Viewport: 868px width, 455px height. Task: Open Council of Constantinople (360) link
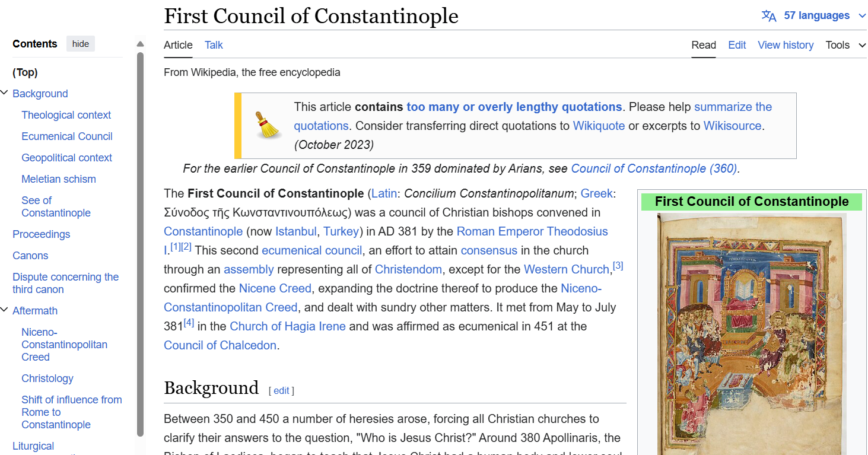tap(654, 168)
